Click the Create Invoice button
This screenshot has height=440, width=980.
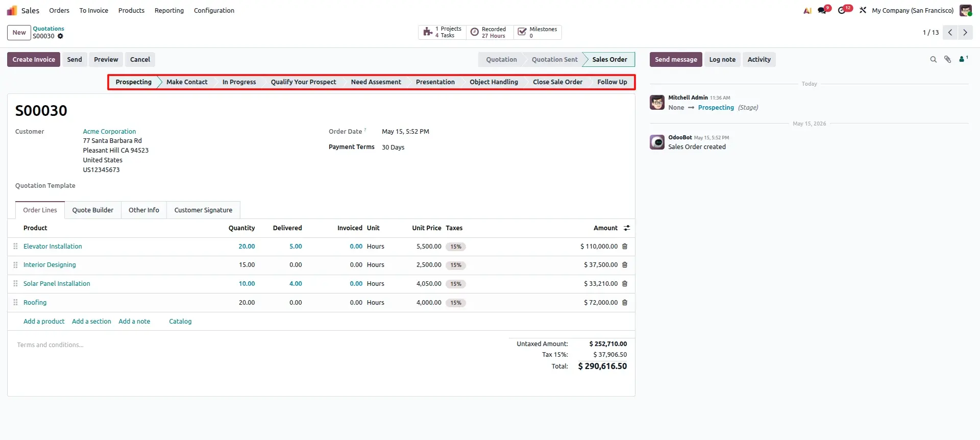pos(34,60)
